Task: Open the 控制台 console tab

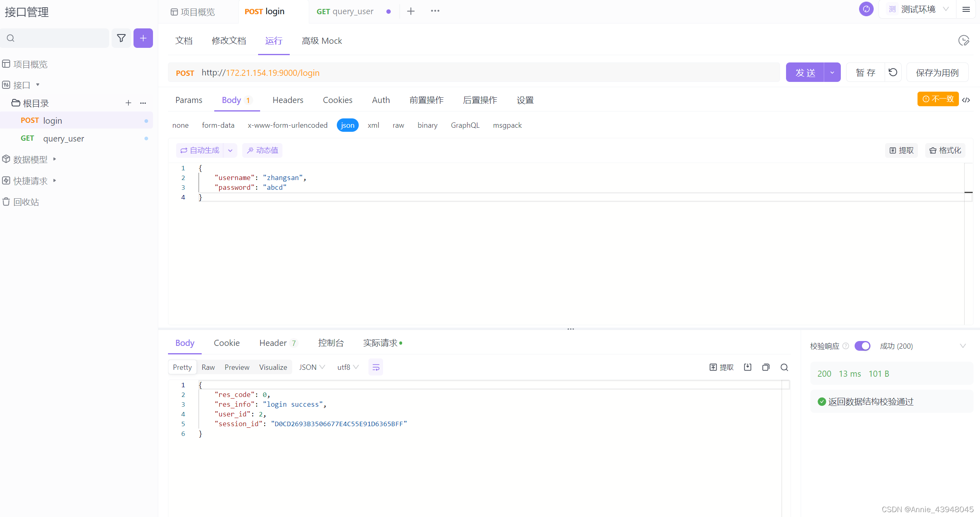Action: (x=331, y=343)
